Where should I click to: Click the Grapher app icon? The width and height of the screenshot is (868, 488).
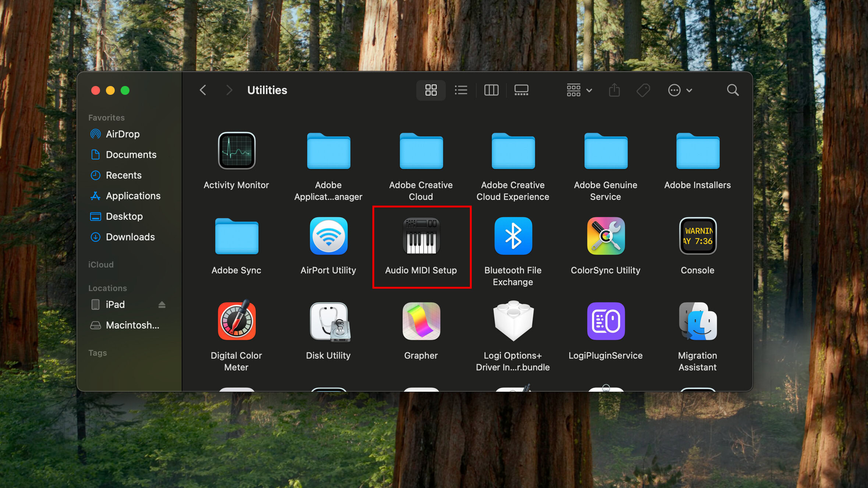tap(421, 322)
